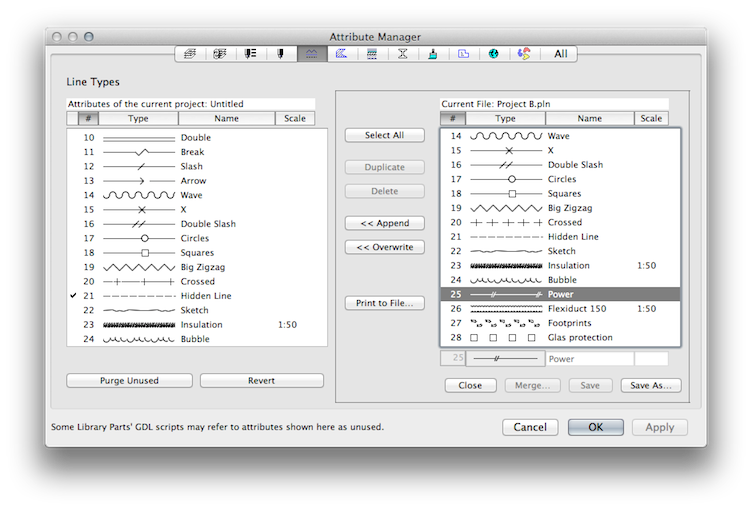752x510 pixels.
Task: Sort project list by Scale column
Action: (295, 119)
